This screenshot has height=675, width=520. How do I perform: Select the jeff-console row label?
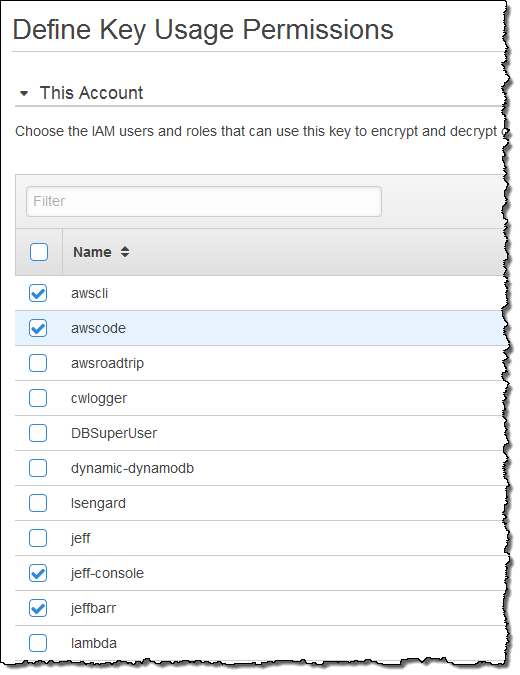107,573
